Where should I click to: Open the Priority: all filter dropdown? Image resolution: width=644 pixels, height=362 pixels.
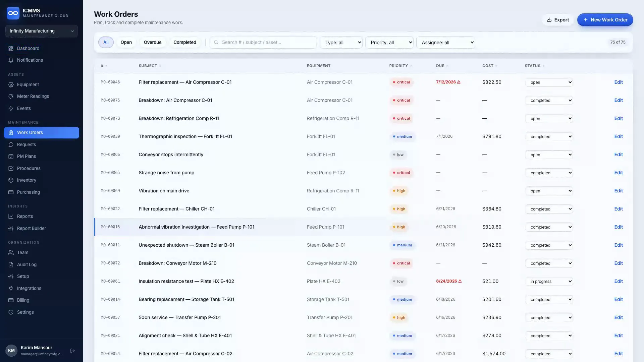pos(389,43)
